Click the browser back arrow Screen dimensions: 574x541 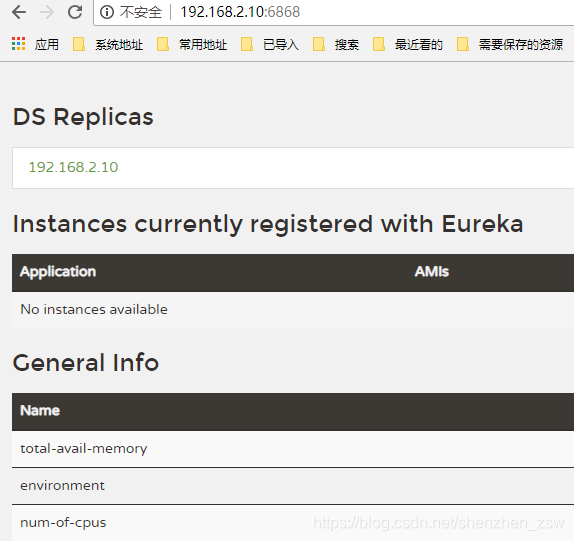coord(19,12)
